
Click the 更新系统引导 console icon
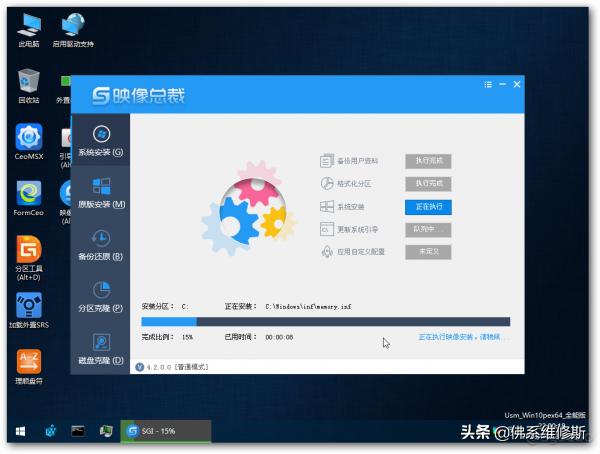click(x=326, y=229)
